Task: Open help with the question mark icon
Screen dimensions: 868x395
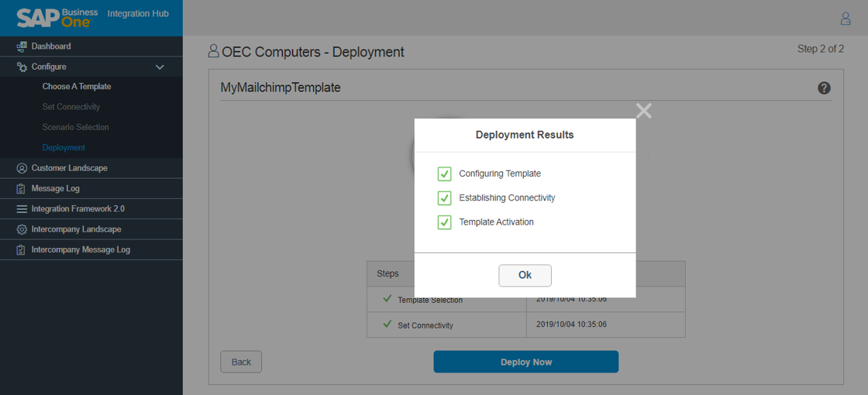Action: point(824,88)
